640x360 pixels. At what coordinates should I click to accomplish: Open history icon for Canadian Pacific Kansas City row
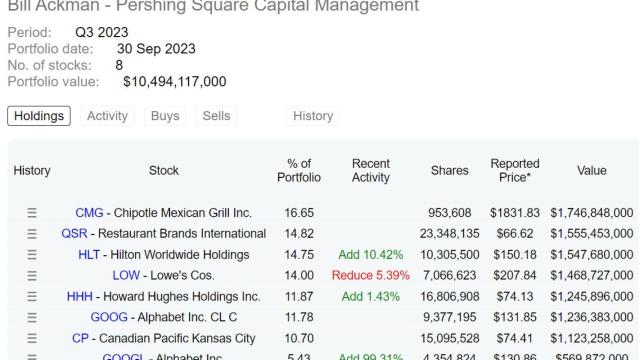click(32, 338)
